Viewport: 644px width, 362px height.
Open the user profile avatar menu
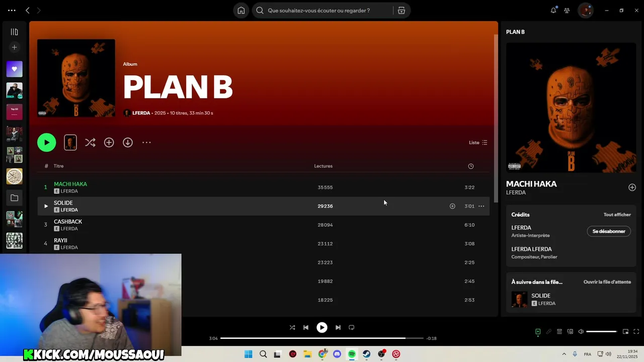pyautogui.click(x=585, y=10)
